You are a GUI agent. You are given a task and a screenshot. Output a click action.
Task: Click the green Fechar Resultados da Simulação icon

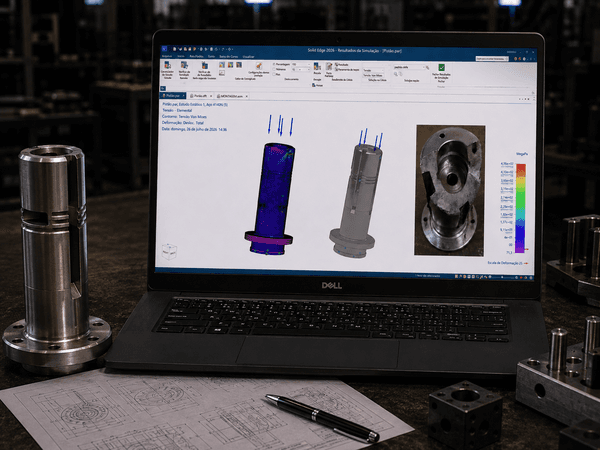tap(442, 67)
